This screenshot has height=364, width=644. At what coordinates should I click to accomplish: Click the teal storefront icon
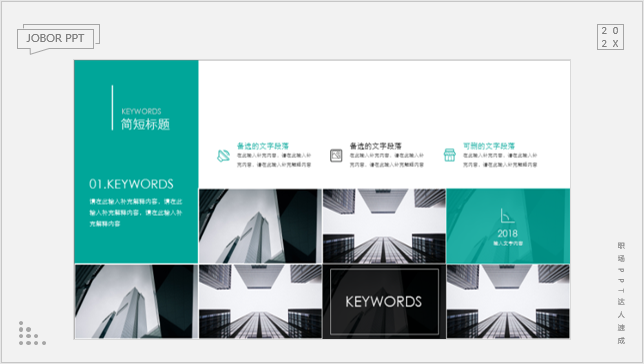click(x=450, y=155)
